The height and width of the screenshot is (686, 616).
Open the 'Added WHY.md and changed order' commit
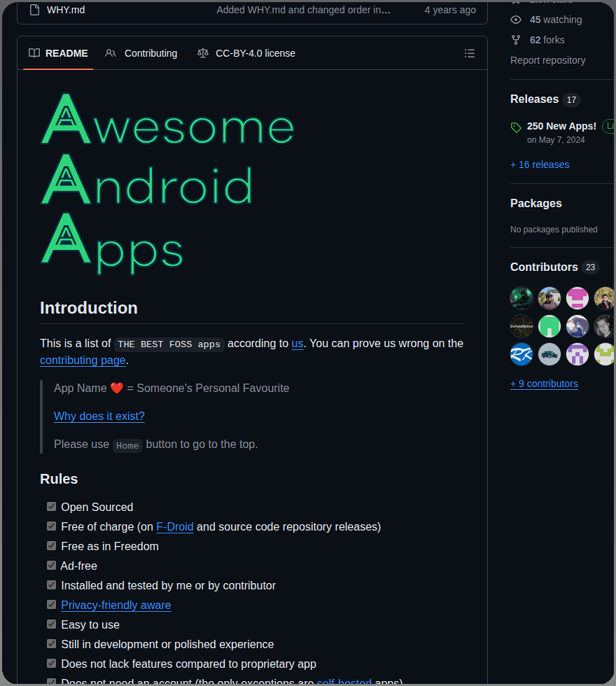(x=303, y=10)
